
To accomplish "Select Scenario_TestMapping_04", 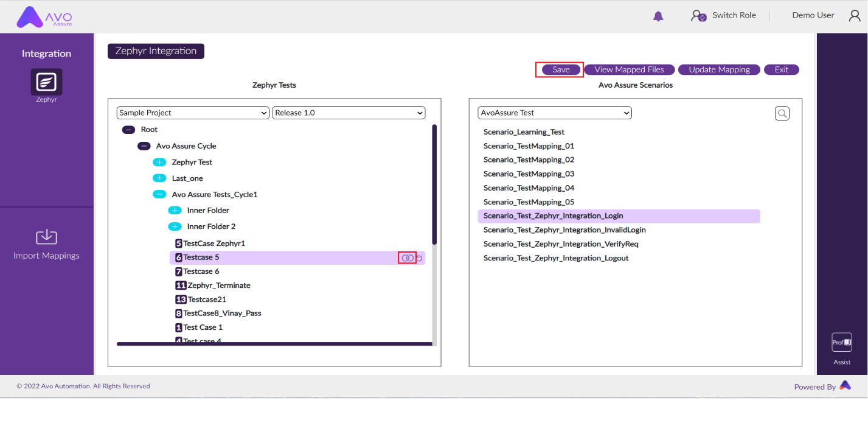I will point(529,188).
